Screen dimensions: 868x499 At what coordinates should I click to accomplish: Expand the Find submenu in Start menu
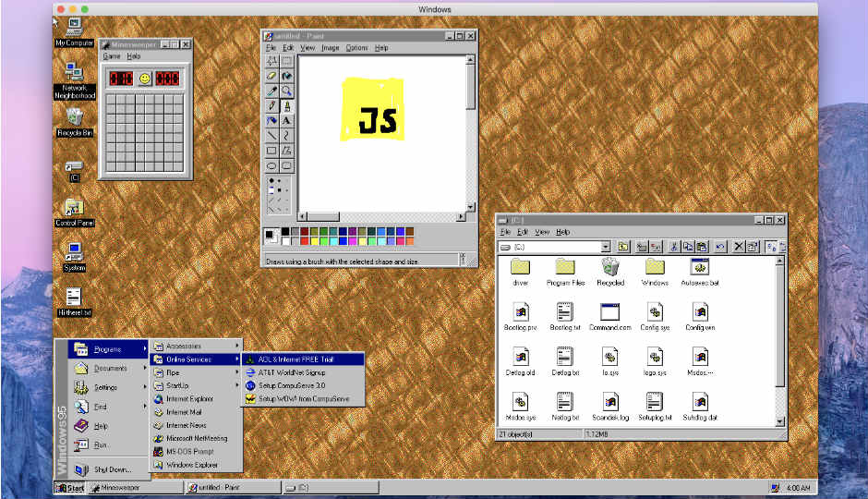point(109,407)
